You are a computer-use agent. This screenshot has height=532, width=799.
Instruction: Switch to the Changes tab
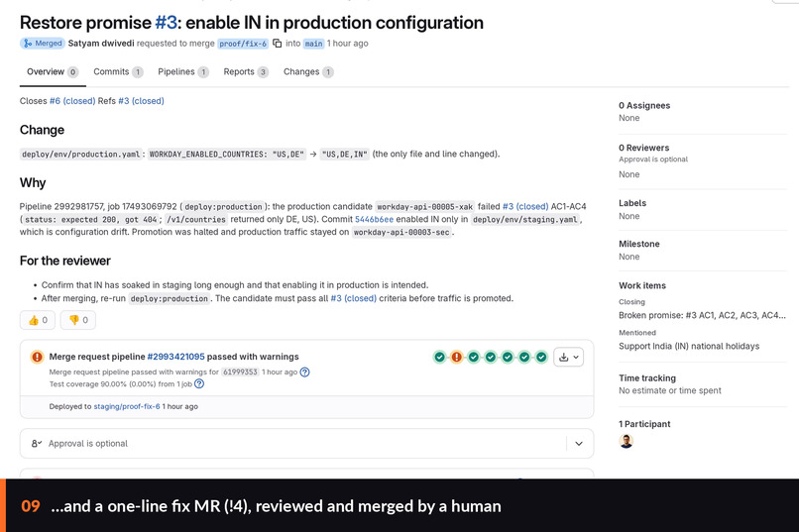307,71
